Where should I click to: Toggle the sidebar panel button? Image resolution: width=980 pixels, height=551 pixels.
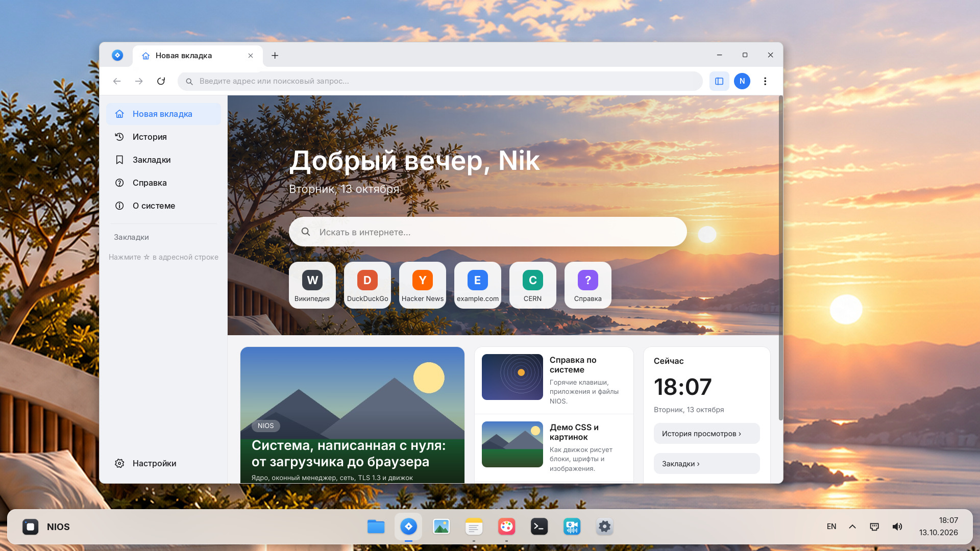pos(719,81)
